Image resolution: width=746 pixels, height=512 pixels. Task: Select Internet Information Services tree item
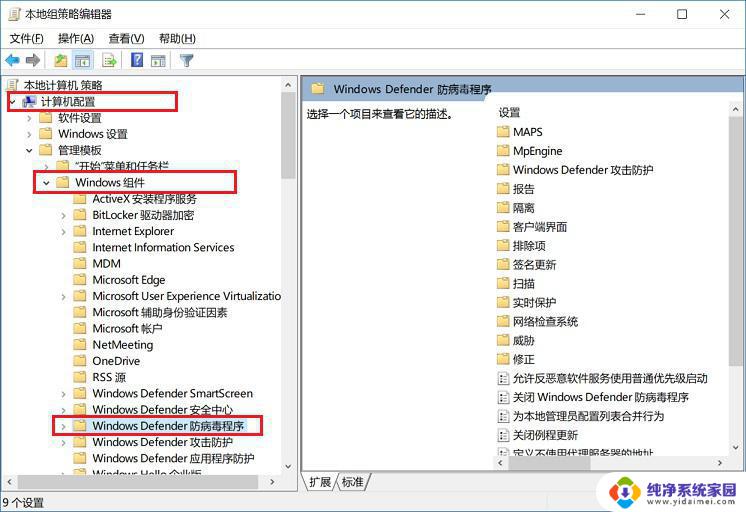[163, 247]
